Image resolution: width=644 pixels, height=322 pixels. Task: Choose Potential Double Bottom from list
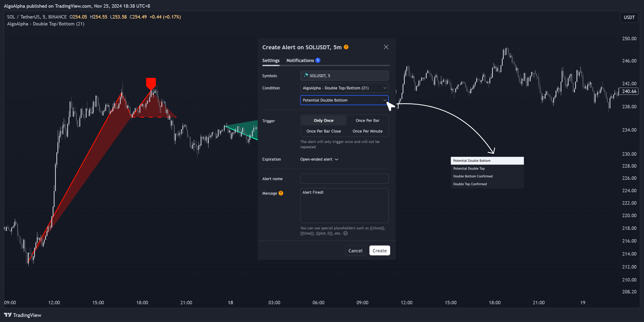click(x=487, y=161)
